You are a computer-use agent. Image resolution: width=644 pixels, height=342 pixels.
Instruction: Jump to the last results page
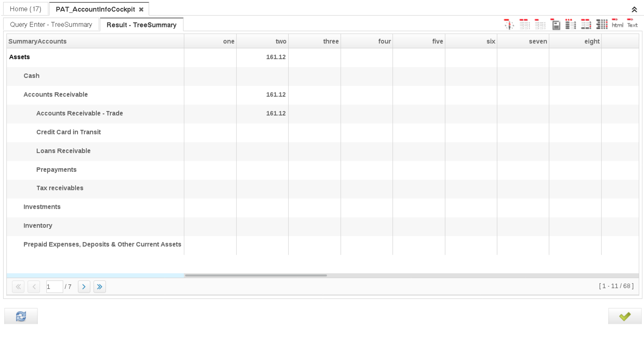click(99, 286)
